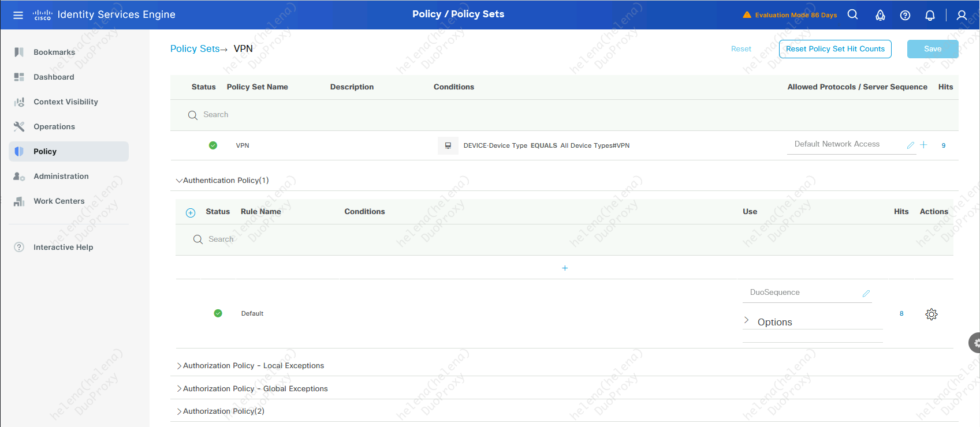
Task: Expand the Options section under DuoSequence
Action: coord(747,321)
